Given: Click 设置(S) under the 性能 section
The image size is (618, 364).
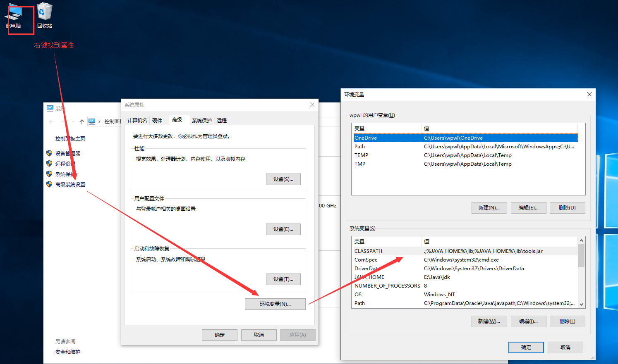Looking at the screenshot, I should [283, 179].
